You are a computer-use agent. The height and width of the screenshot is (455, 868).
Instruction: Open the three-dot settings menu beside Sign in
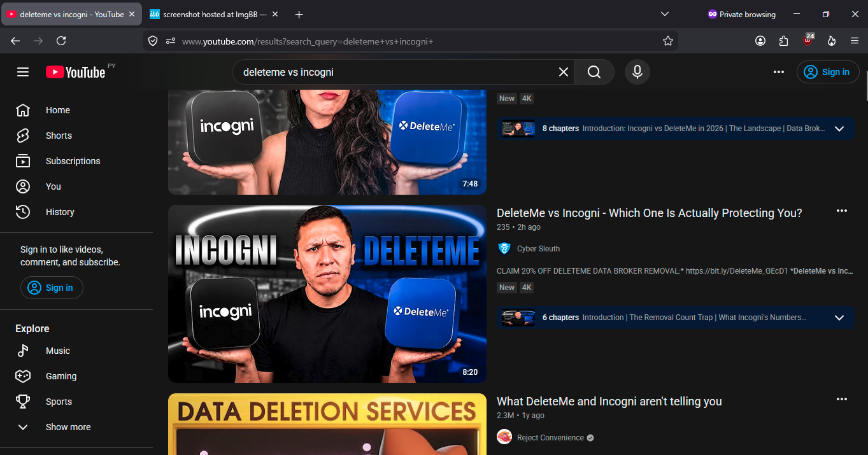pos(779,72)
